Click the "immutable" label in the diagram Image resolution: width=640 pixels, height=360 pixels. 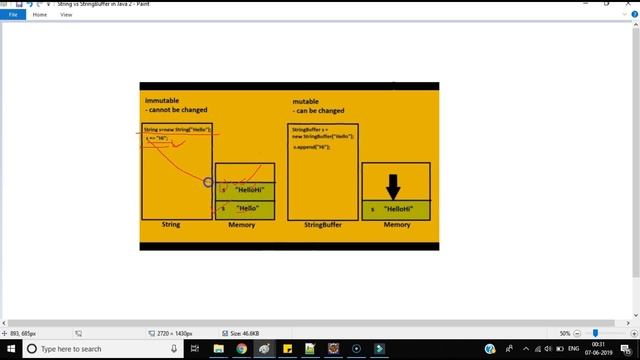tap(162, 100)
